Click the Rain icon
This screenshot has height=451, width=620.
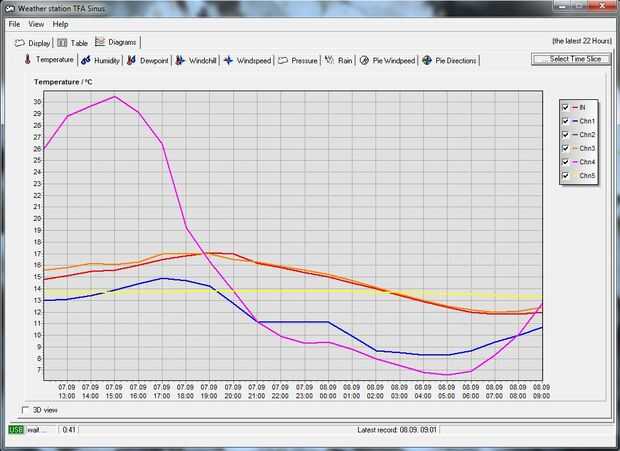click(329, 60)
